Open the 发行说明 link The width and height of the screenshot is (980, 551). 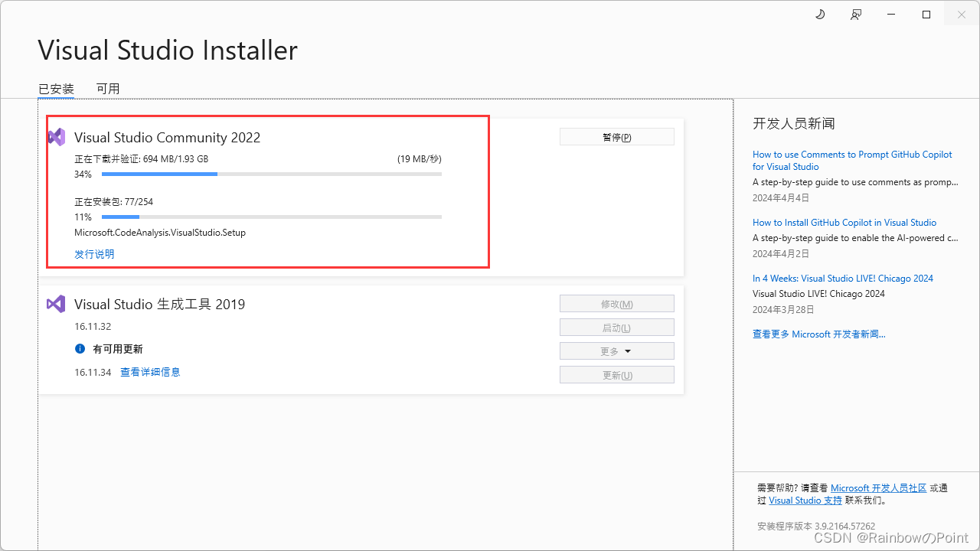click(94, 254)
